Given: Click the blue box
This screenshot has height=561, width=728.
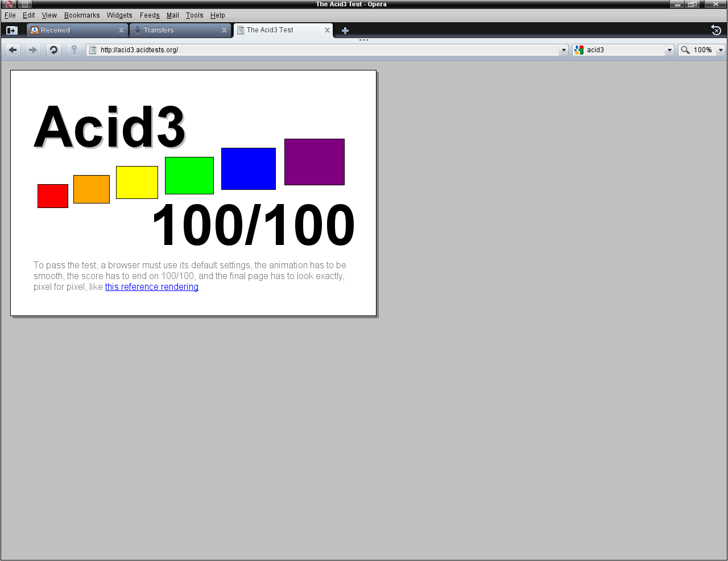Looking at the screenshot, I should (249, 169).
